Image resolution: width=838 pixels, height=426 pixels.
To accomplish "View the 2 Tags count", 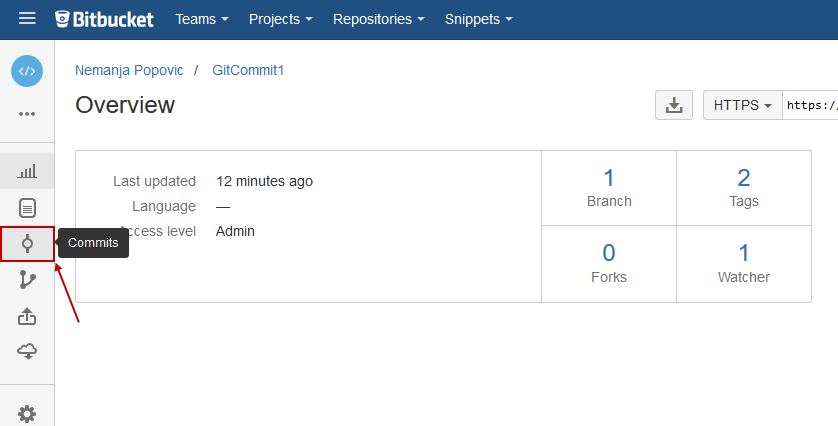I will pyautogui.click(x=744, y=187).
